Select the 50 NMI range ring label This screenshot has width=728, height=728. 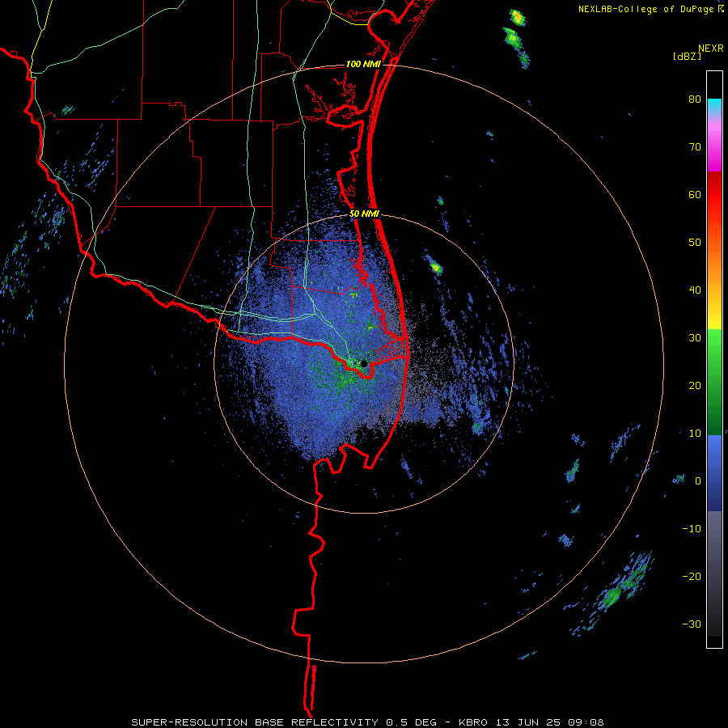pyautogui.click(x=365, y=214)
